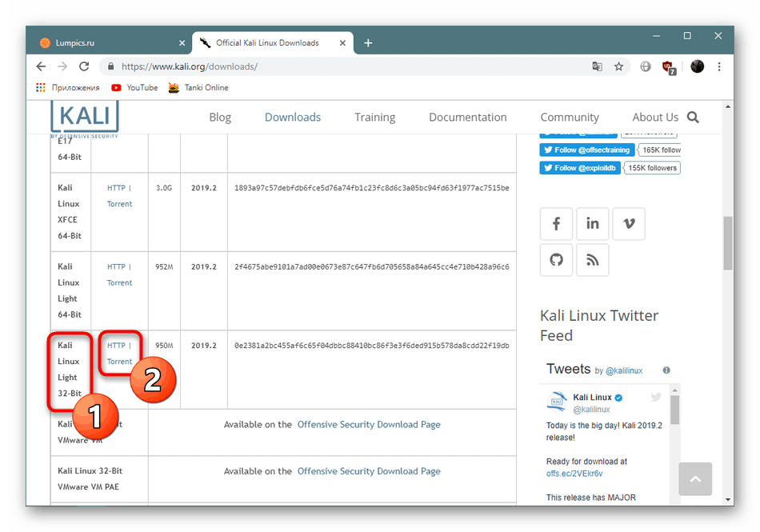Open Offensive Security Download Page in VM PAE row
Image resolution: width=760 pixels, height=532 pixels.
(x=369, y=471)
